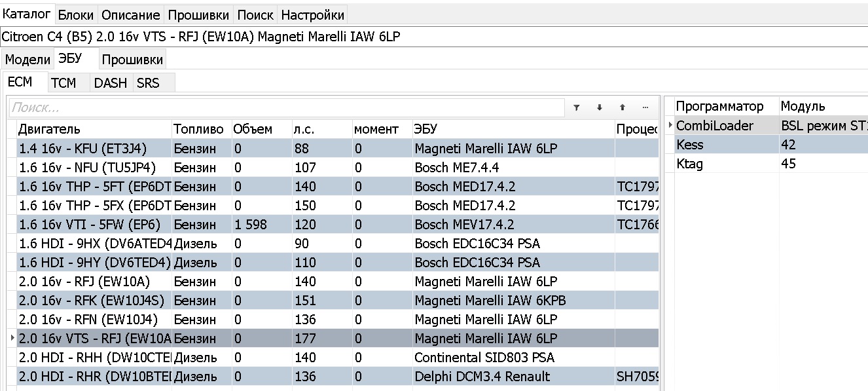Click in the Поиск... search field

click(x=286, y=107)
